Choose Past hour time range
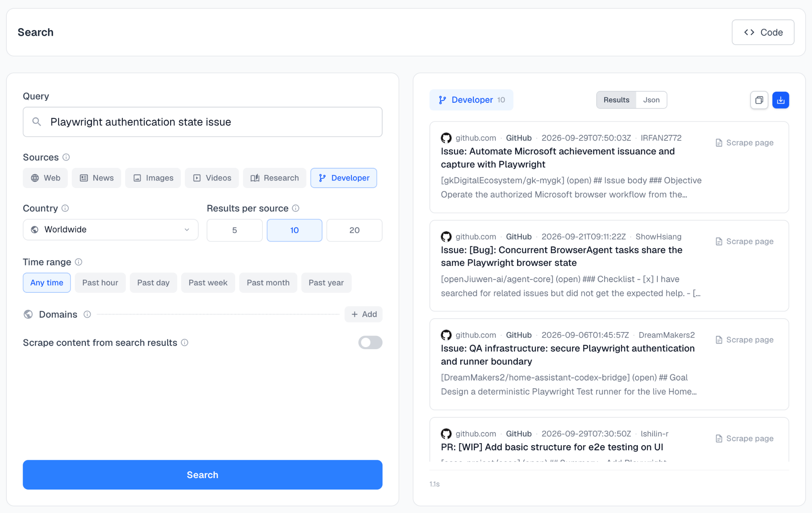Image resolution: width=812 pixels, height=513 pixels. click(x=100, y=282)
